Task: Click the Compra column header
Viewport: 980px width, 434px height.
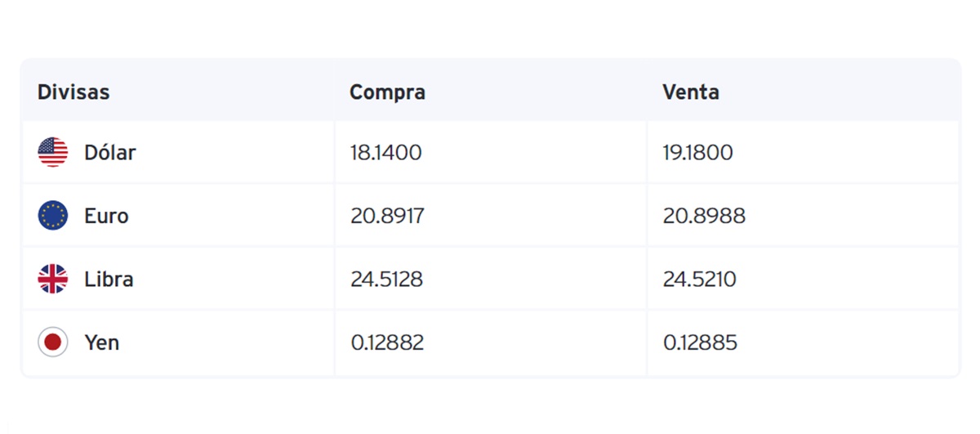Action: pyautogui.click(x=388, y=92)
